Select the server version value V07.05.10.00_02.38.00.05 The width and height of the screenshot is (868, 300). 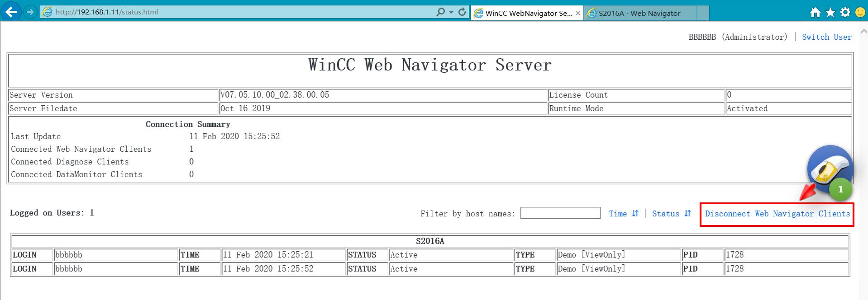[275, 95]
